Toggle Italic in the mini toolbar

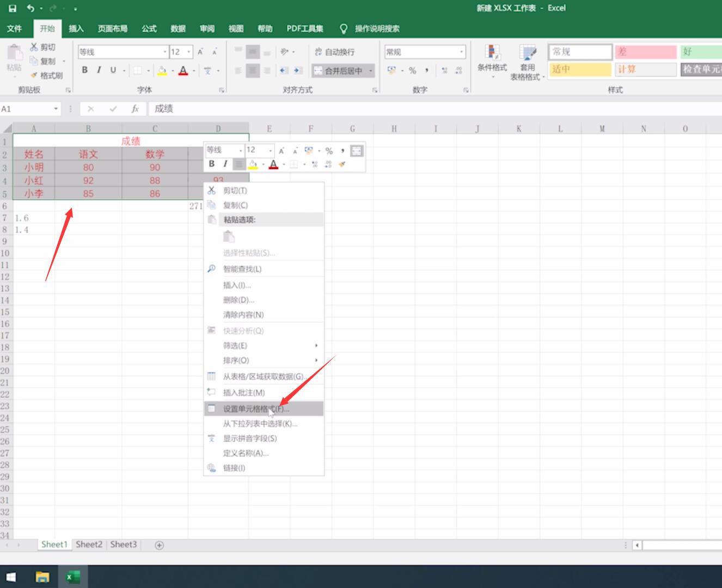(225, 164)
